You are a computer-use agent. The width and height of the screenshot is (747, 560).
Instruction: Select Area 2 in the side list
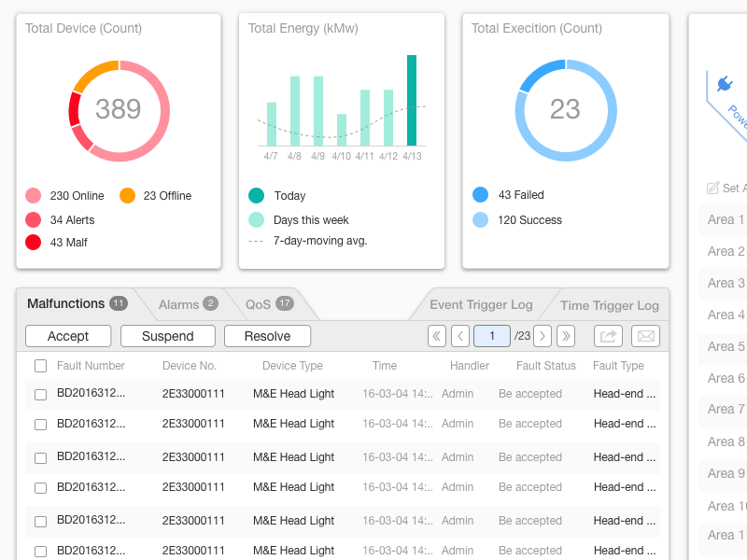click(726, 251)
